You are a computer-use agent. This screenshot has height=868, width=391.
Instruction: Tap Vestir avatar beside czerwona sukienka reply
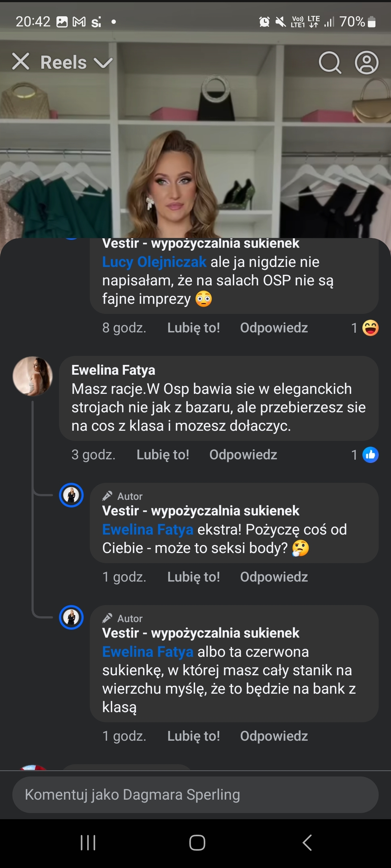71,617
